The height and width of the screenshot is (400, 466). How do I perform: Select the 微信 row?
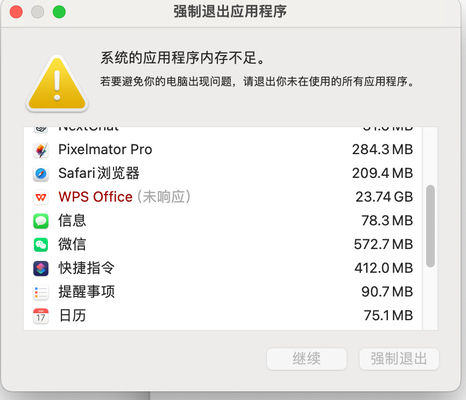tap(223, 244)
